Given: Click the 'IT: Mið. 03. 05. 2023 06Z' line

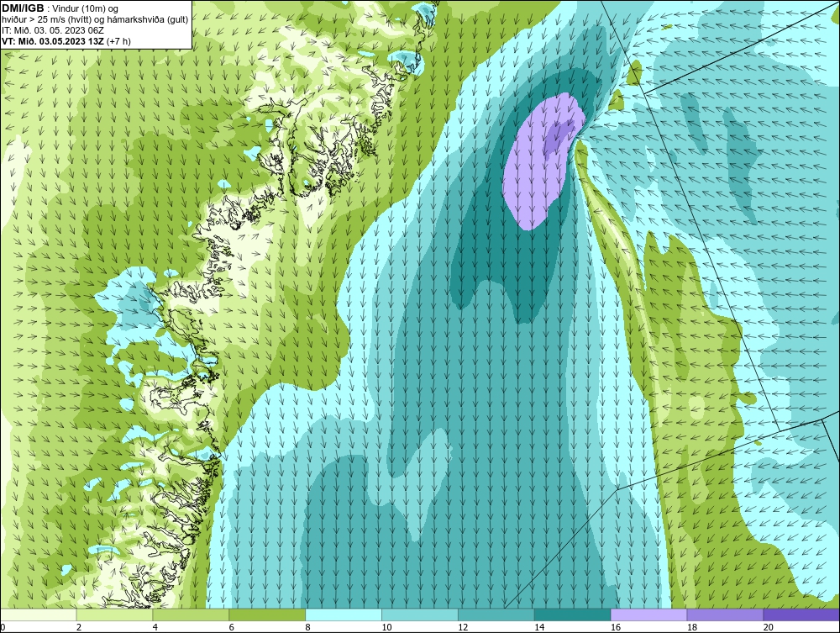Looking at the screenshot, I should 53,30.
